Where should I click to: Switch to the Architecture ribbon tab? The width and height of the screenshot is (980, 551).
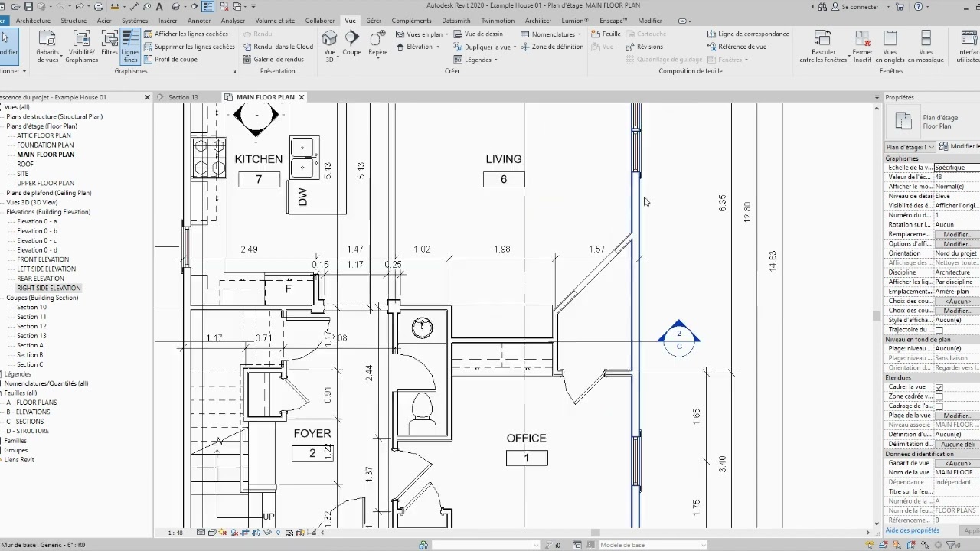tap(33, 21)
